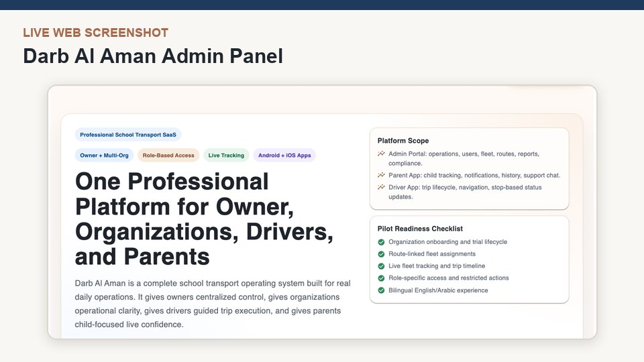This screenshot has width=644, height=362.
Task: Click the check icon for Live fleet tracking
Action: pyautogui.click(x=381, y=266)
